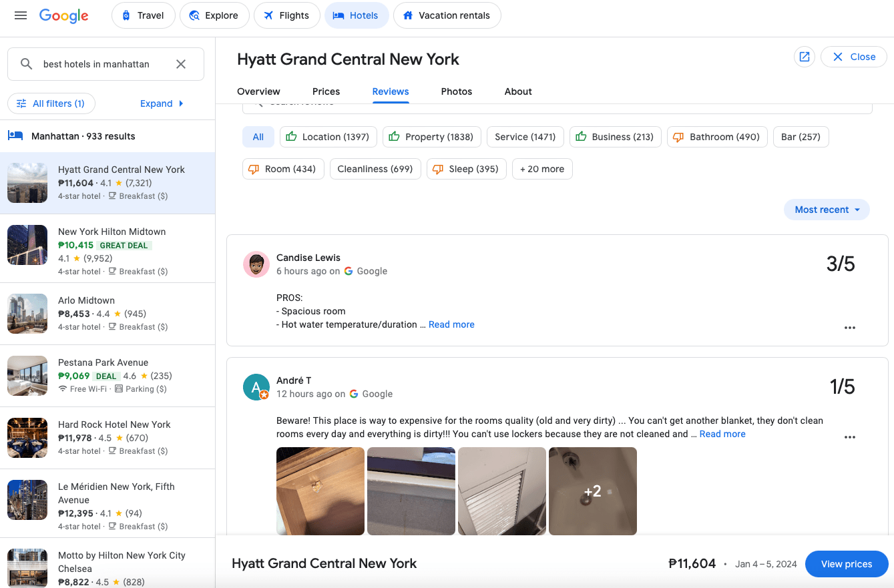Select the Hotels section

(x=357, y=15)
